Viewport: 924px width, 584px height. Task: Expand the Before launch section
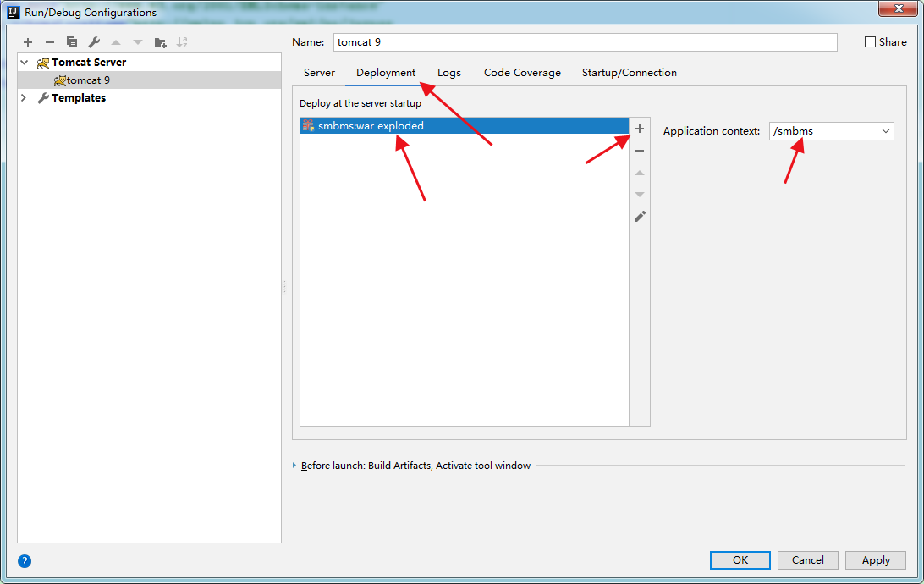pos(294,465)
